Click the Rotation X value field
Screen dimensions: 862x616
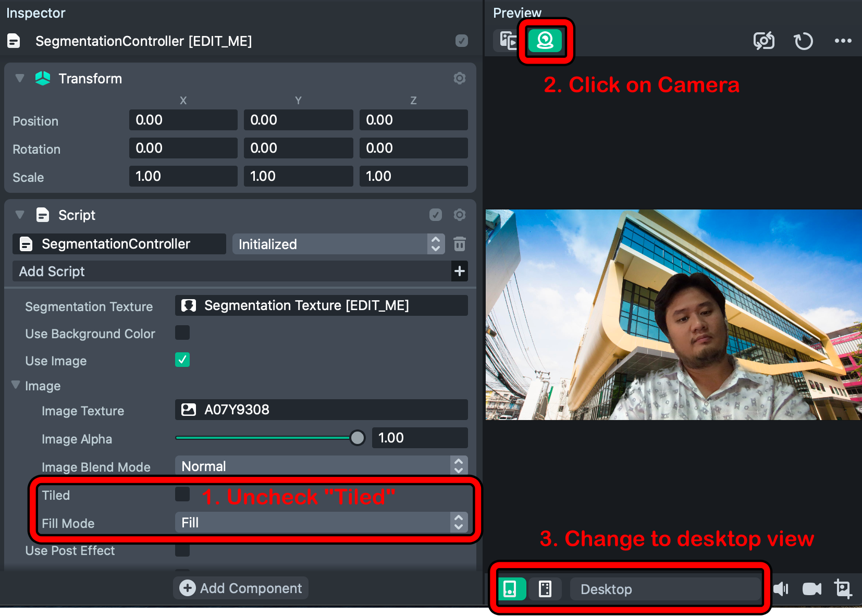click(183, 148)
